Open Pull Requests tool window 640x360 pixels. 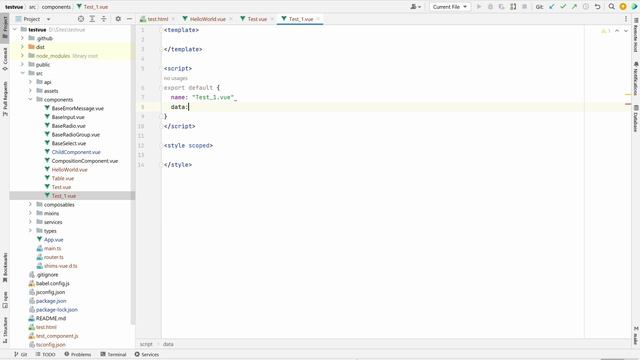coord(5,99)
